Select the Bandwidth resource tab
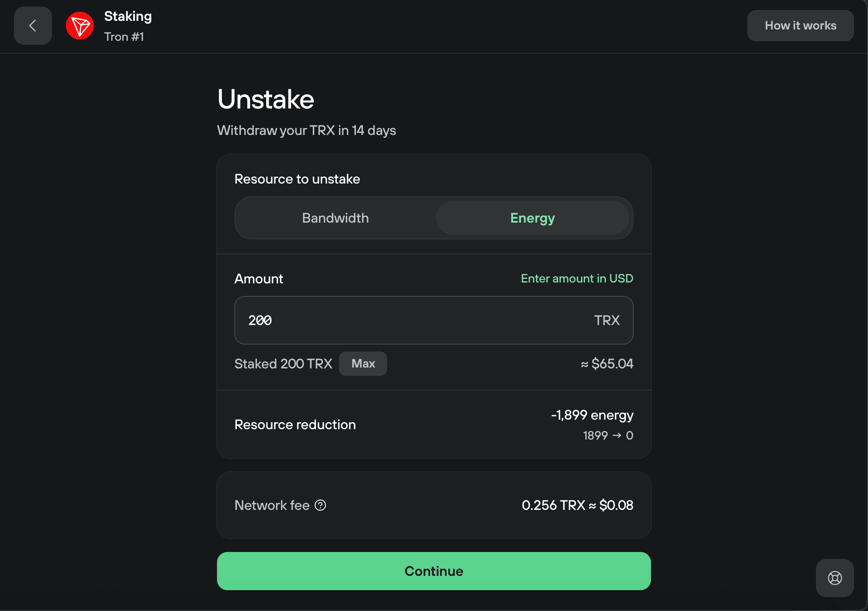 click(x=335, y=218)
